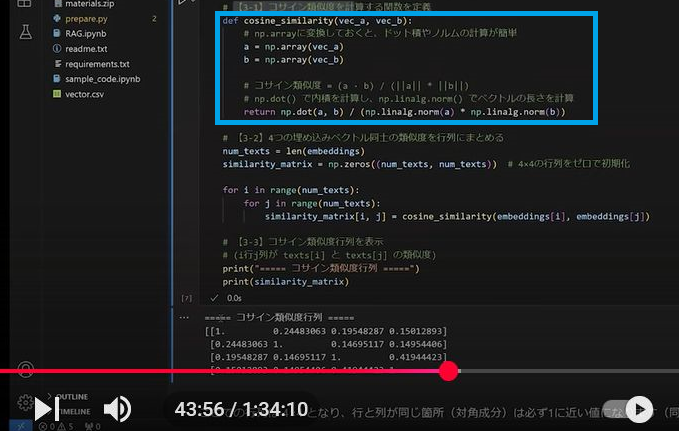Click the readme.txt info file icon

click(x=57, y=49)
